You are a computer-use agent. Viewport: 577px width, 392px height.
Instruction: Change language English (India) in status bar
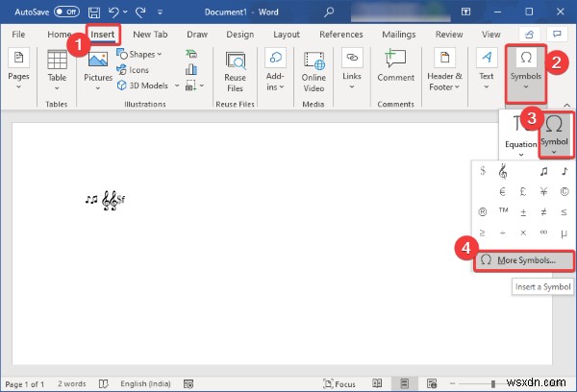click(x=145, y=384)
